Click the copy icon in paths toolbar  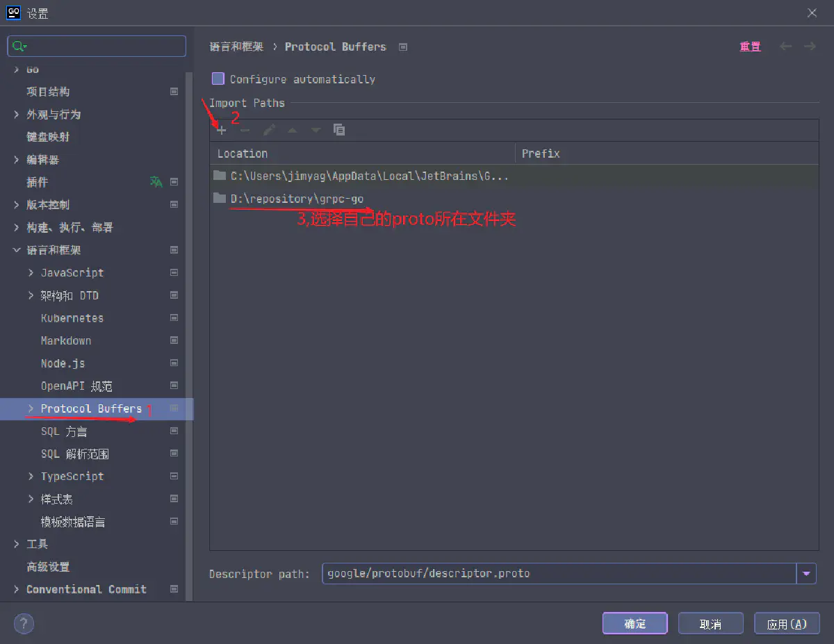339,130
